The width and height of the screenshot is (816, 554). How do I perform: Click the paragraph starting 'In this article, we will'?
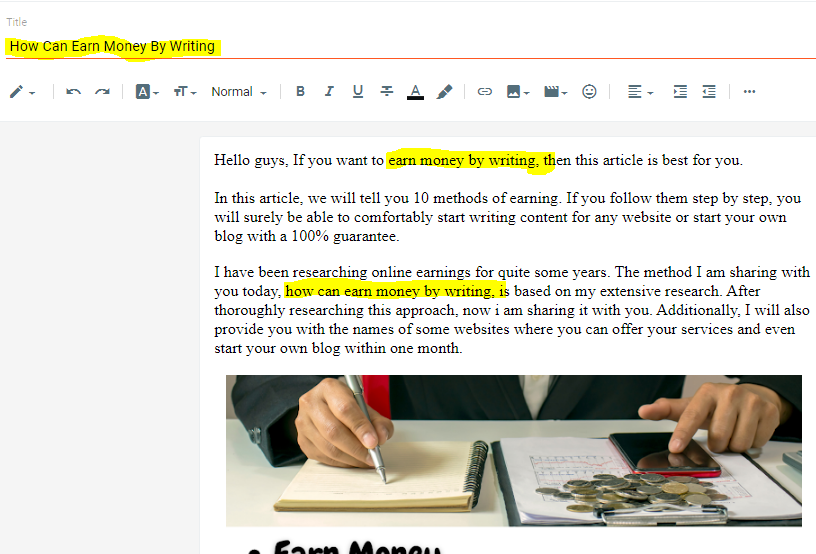coord(507,217)
